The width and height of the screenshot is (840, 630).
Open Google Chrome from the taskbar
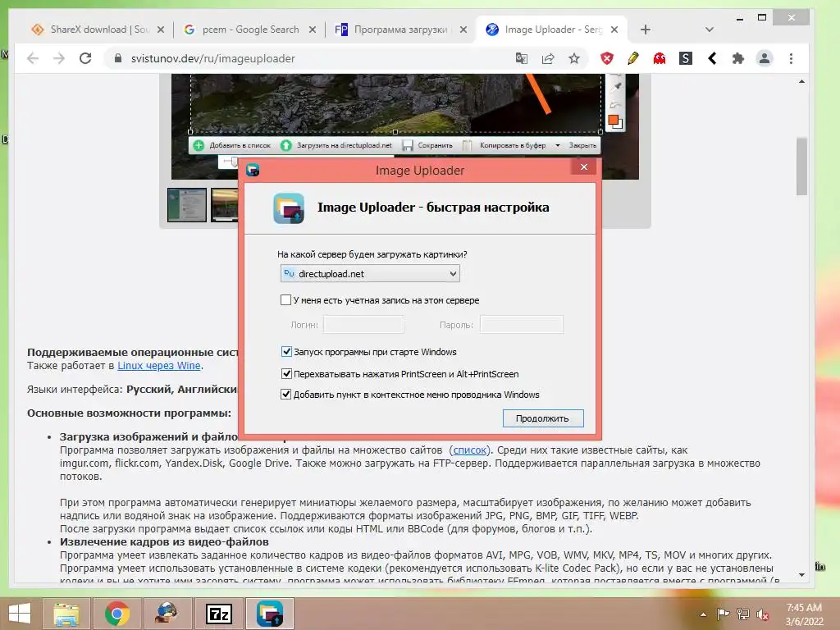116,614
